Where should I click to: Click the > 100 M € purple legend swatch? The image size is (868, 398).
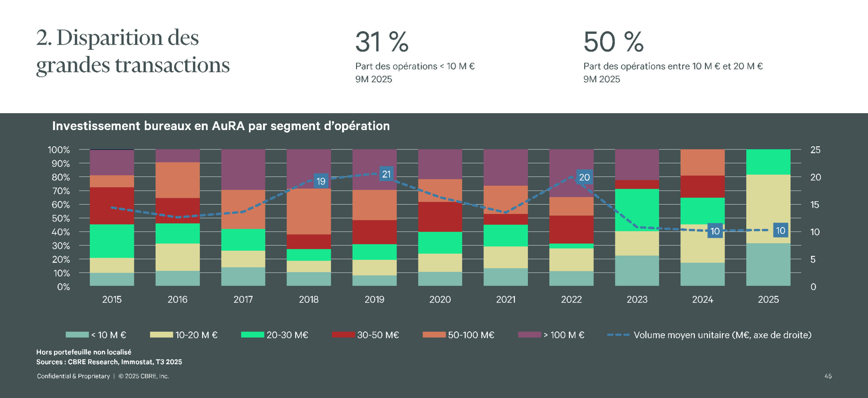coord(529,335)
